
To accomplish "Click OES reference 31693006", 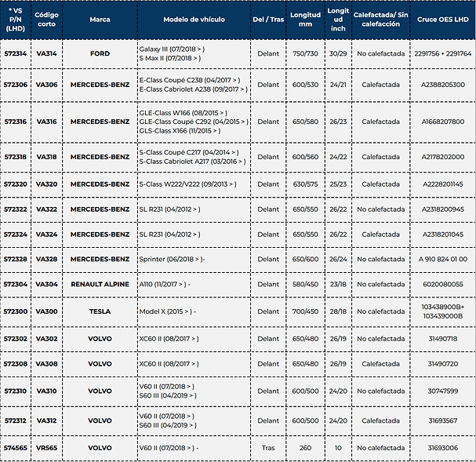I will coord(442,448).
